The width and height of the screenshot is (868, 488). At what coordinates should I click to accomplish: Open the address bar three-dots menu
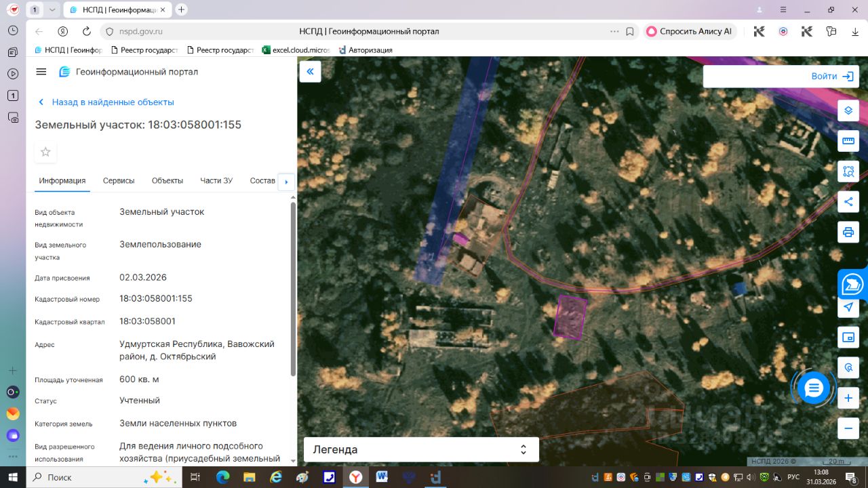(x=614, y=31)
